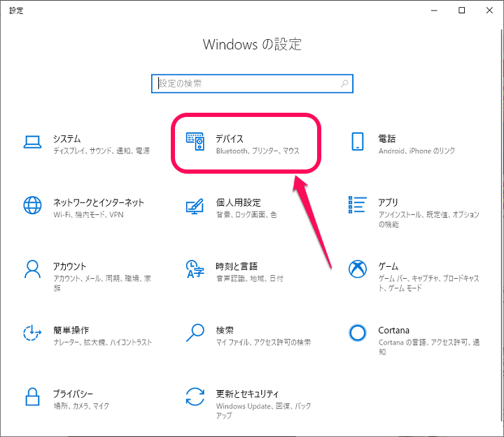Open the 個人用設定 heading
The height and width of the screenshot is (437, 504).
238,202
